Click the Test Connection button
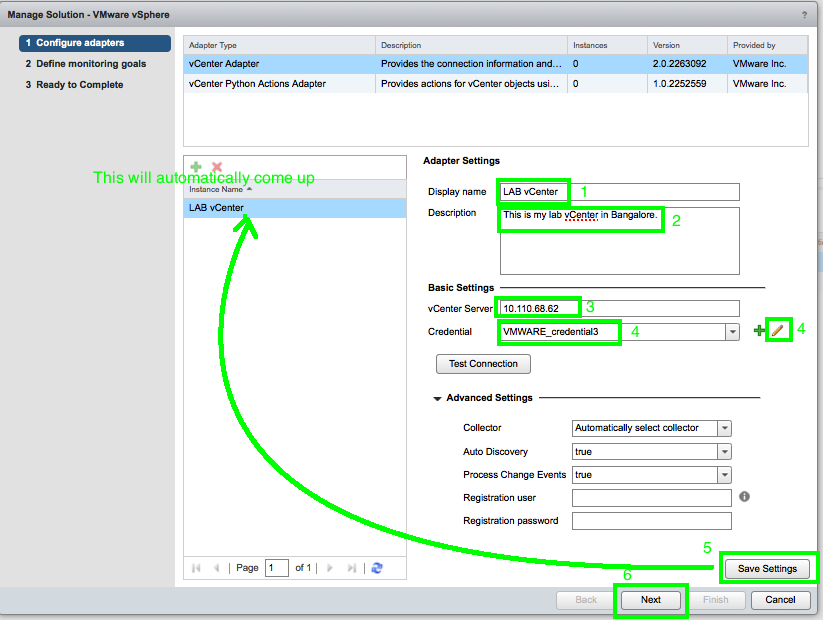The width and height of the screenshot is (823, 620). [x=483, y=364]
